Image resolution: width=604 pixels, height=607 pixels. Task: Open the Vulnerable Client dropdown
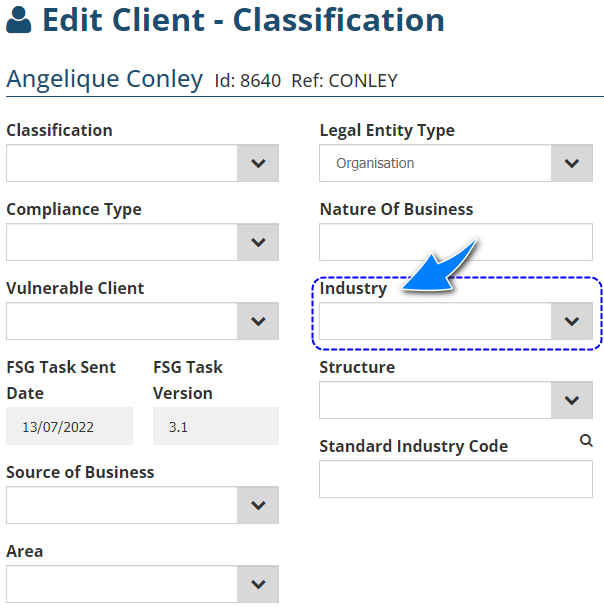click(x=258, y=321)
